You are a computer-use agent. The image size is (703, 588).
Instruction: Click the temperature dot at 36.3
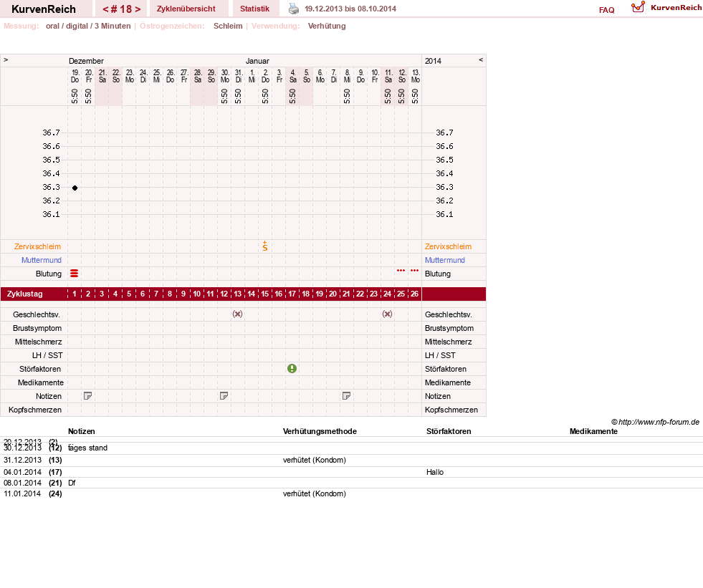point(75,188)
